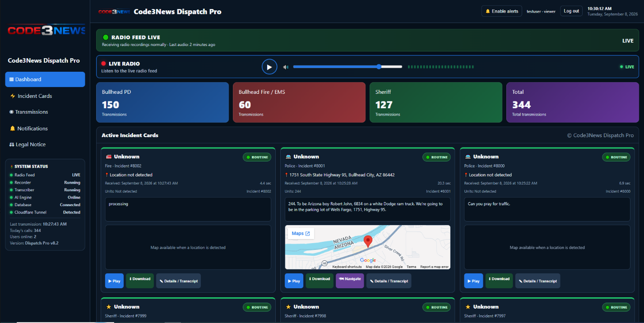
Task: Go to Transmissions page
Action: click(x=45, y=112)
